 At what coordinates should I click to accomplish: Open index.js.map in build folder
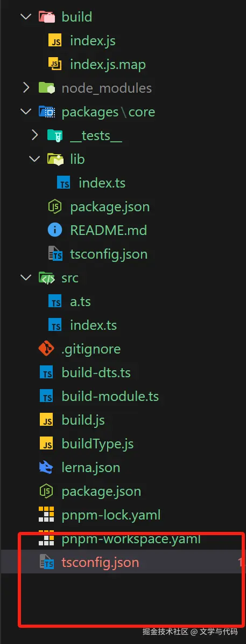pos(108,65)
